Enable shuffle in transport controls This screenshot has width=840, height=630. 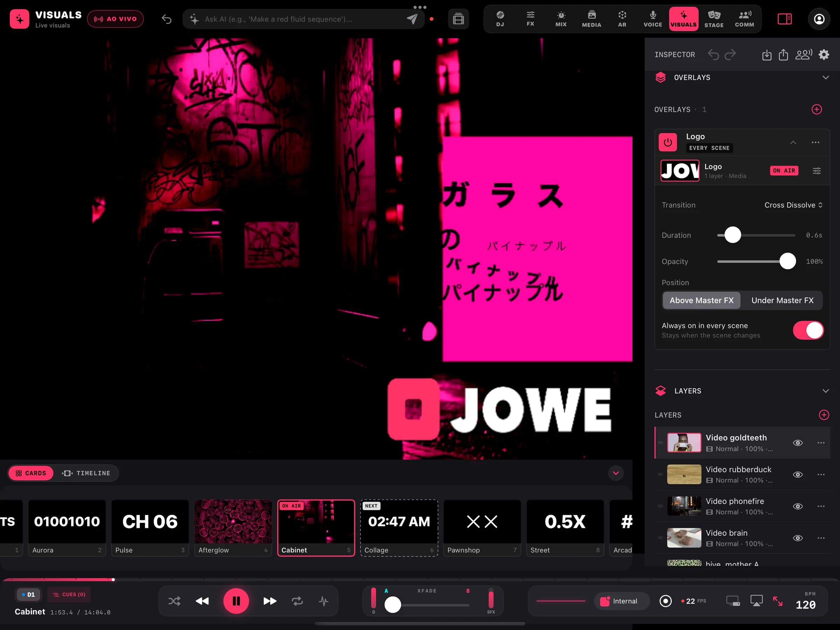pyautogui.click(x=174, y=601)
